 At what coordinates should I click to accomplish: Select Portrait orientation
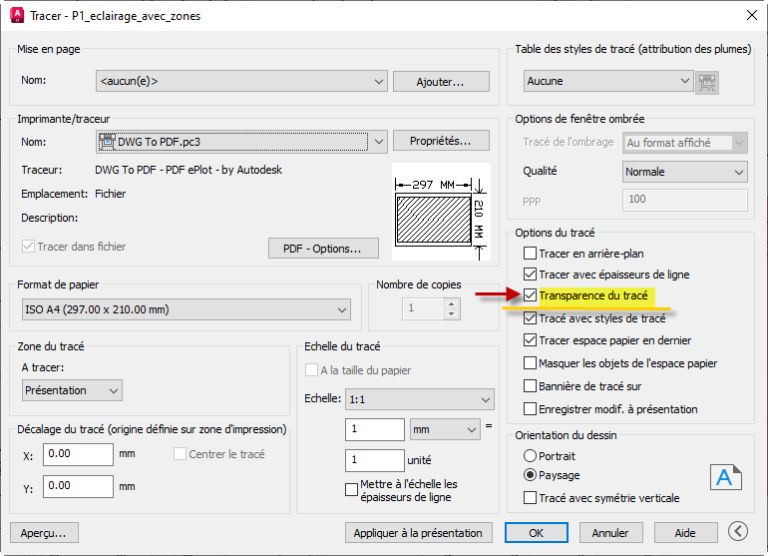[x=530, y=456]
